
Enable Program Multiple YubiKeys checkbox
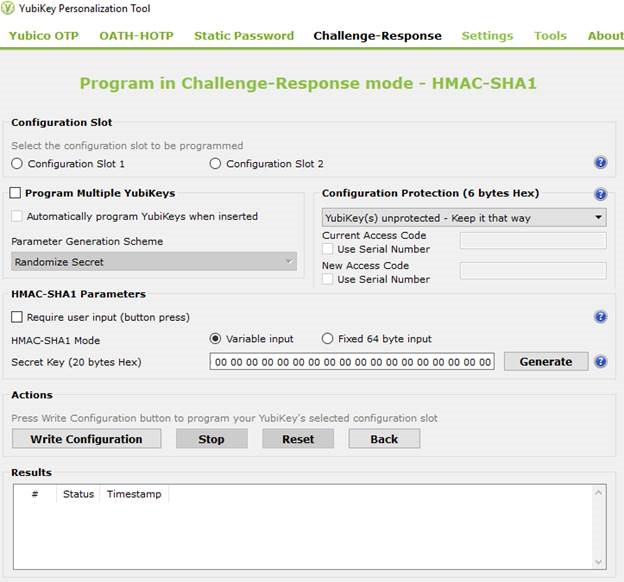pyautogui.click(x=15, y=193)
